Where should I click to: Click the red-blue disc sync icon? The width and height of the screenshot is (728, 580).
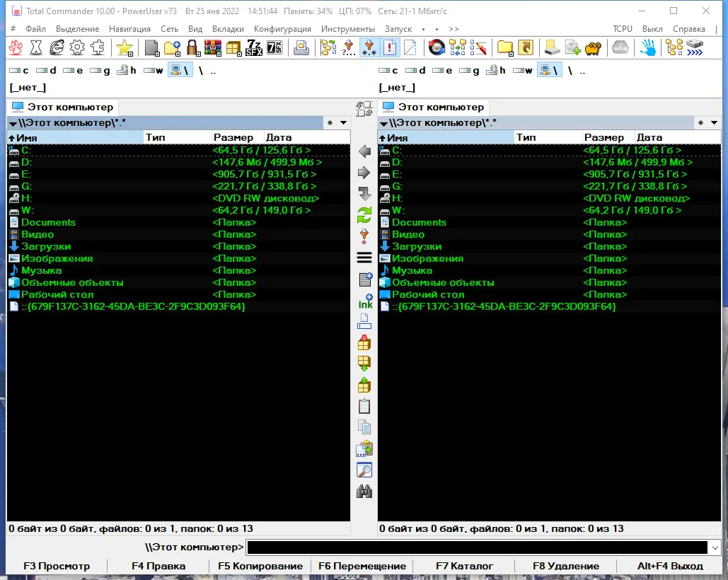tap(437, 47)
